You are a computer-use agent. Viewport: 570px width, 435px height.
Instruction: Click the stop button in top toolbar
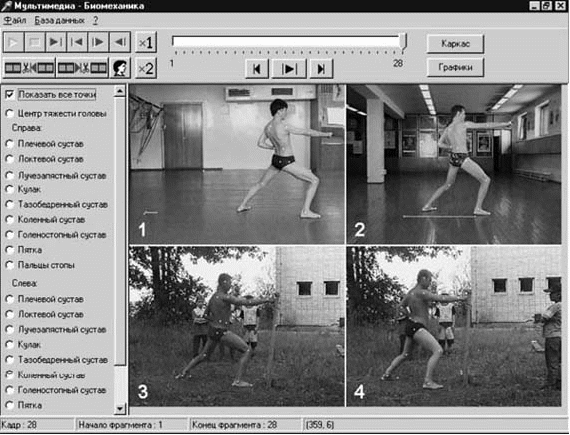click(x=35, y=43)
